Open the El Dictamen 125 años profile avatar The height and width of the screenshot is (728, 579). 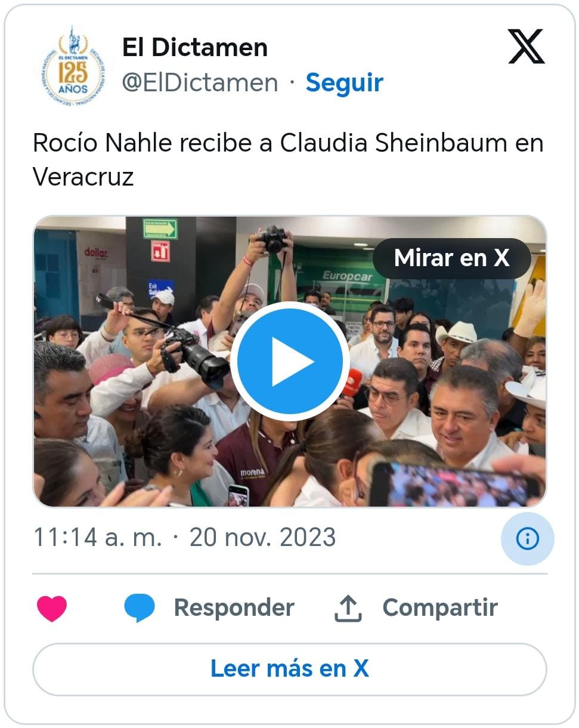(x=73, y=66)
